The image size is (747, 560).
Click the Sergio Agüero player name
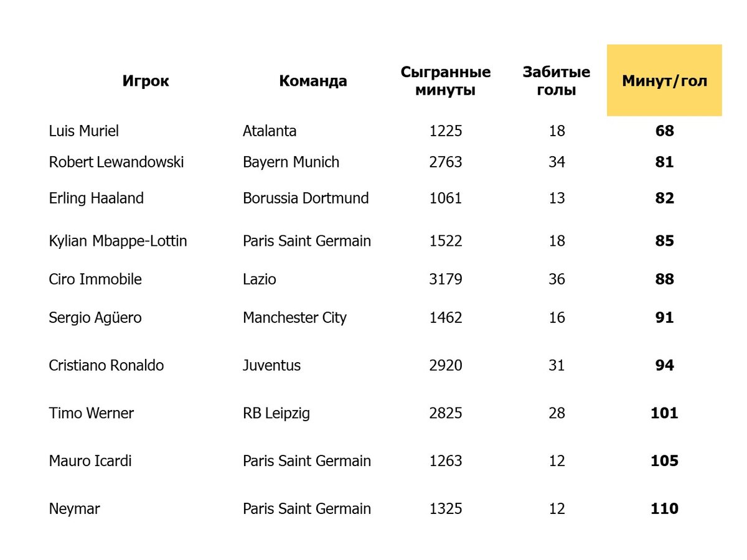tap(95, 317)
